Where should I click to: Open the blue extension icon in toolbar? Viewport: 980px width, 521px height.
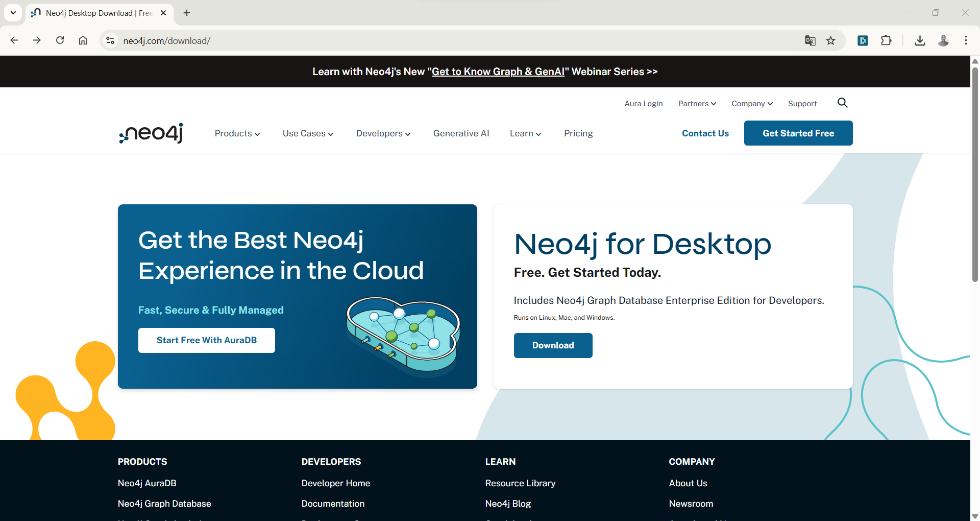click(x=863, y=40)
